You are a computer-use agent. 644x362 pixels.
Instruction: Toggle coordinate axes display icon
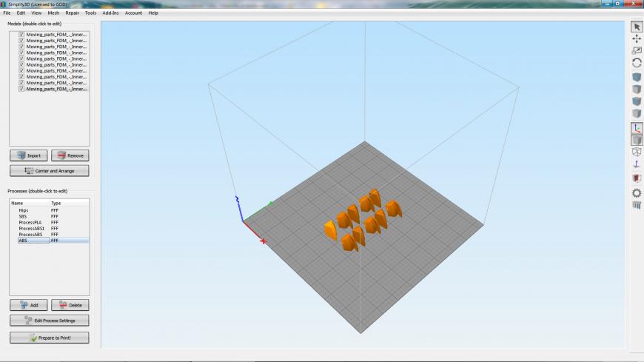[637, 128]
